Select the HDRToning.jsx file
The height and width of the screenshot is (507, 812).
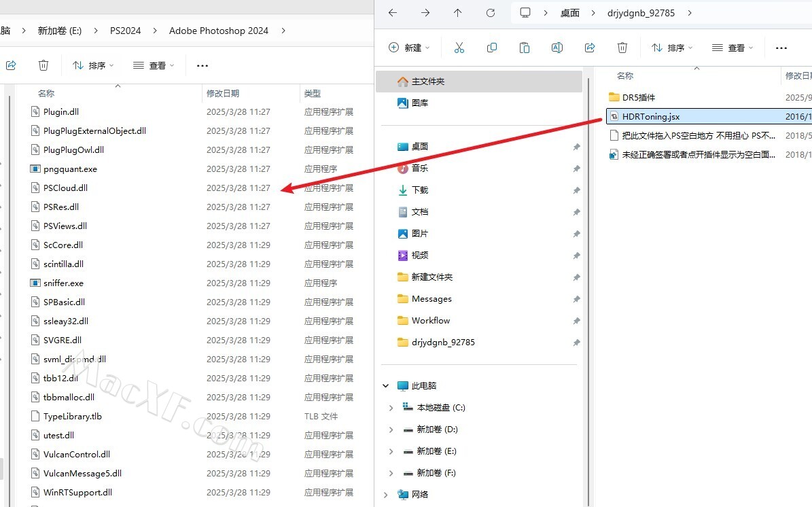[650, 116]
